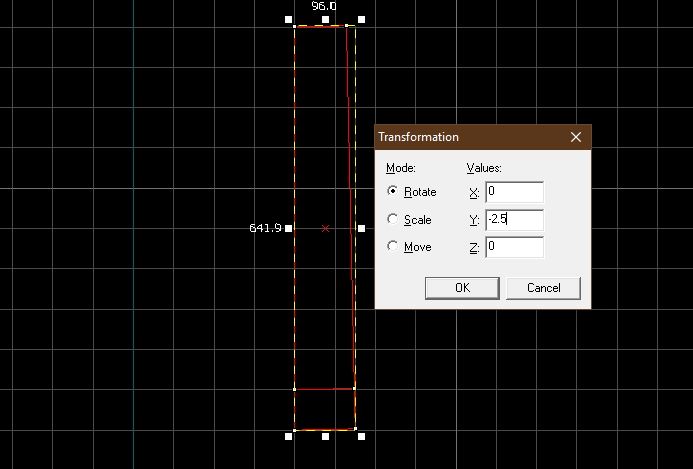The width and height of the screenshot is (693, 469).
Task: Select the Scale mode radio button
Action: tap(392, 219)
